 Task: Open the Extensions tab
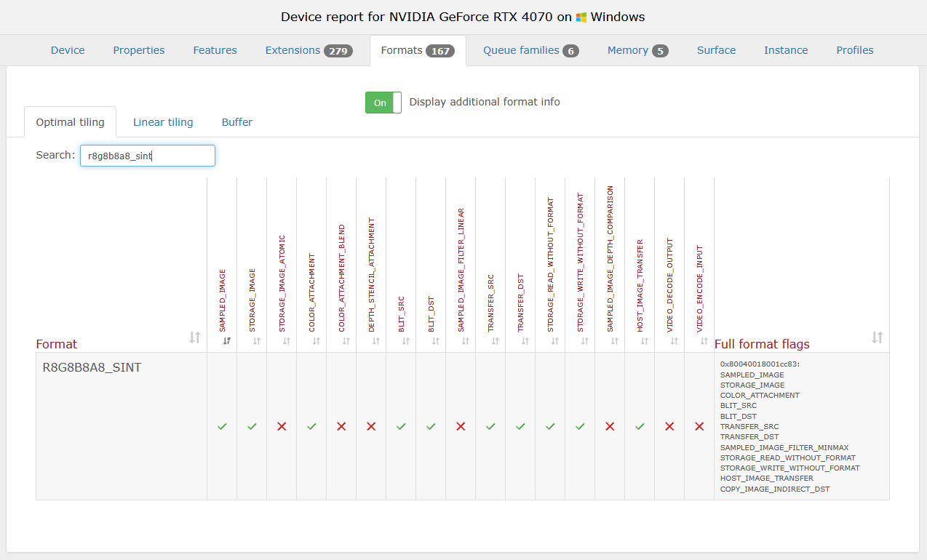tap(309, 50)
